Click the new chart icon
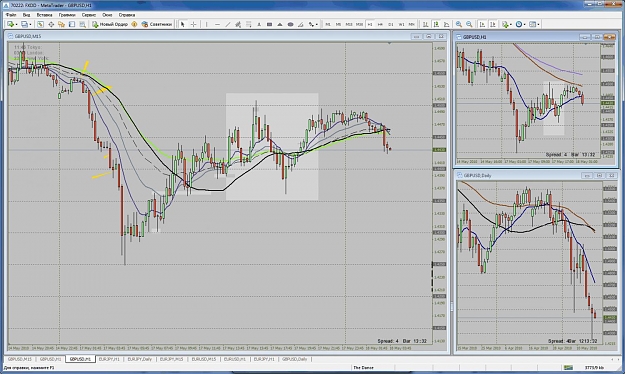625x374 pixels. (10, 24)
